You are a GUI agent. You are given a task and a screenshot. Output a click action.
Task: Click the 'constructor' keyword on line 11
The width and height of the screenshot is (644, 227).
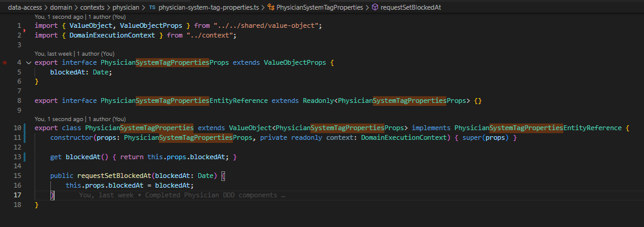click(x=72, y=137)
